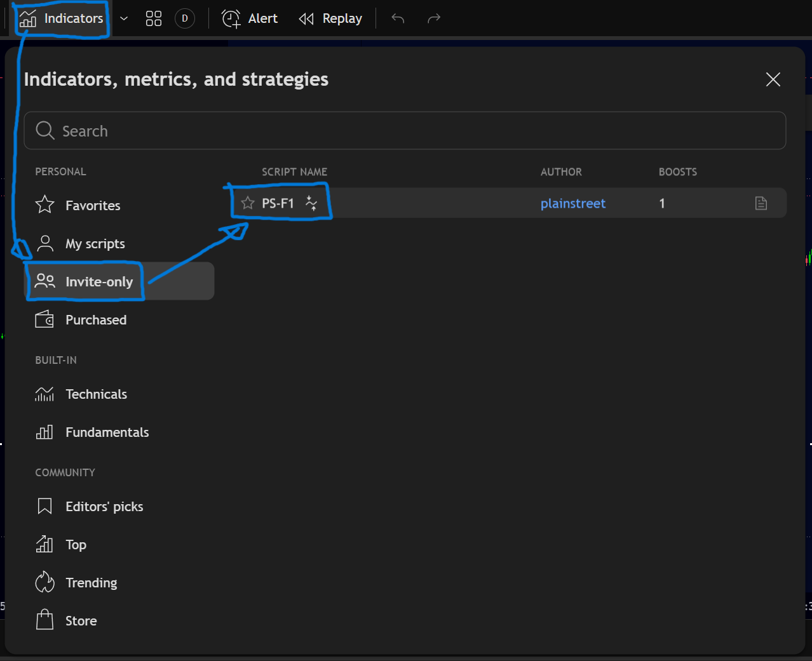
Task: Click the AUTHOR column header
Action: click(x=561, y=171)
